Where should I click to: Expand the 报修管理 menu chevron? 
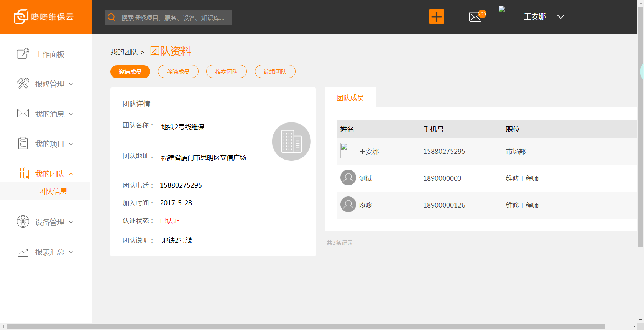71,84
